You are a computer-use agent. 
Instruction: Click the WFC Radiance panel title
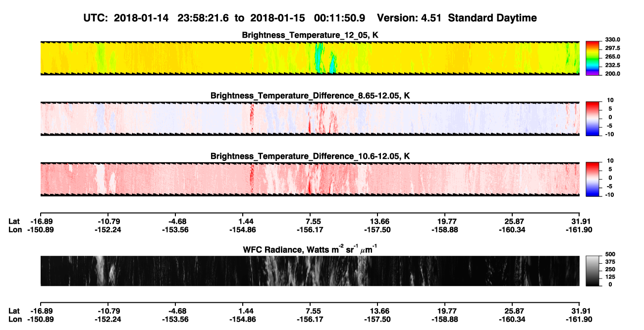coord(310,249)
